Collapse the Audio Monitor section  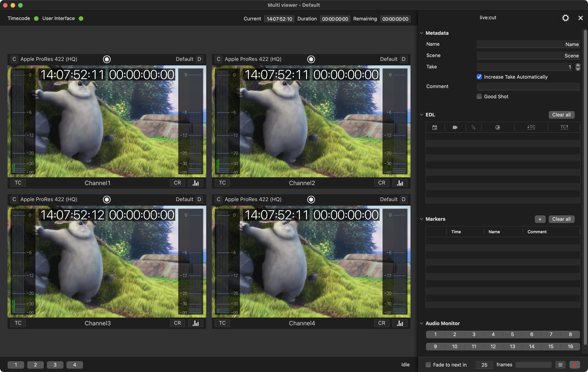pyautogui.click(x=421, y=323)
